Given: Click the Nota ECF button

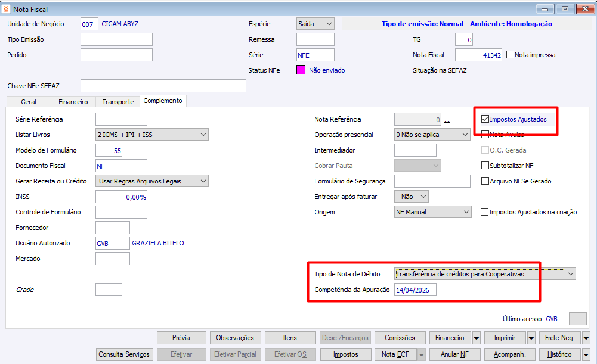Looking at the screenshot, I should pyautogui.click(x=395, y=354).
